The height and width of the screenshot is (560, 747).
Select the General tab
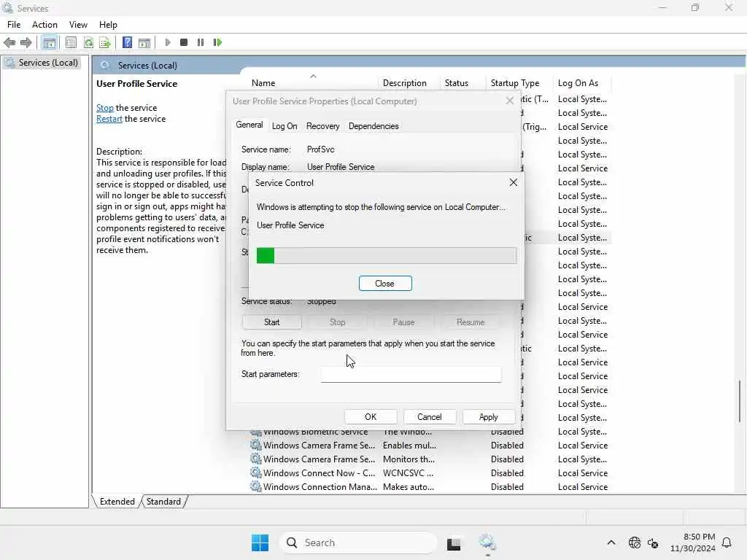coord(249,125)
